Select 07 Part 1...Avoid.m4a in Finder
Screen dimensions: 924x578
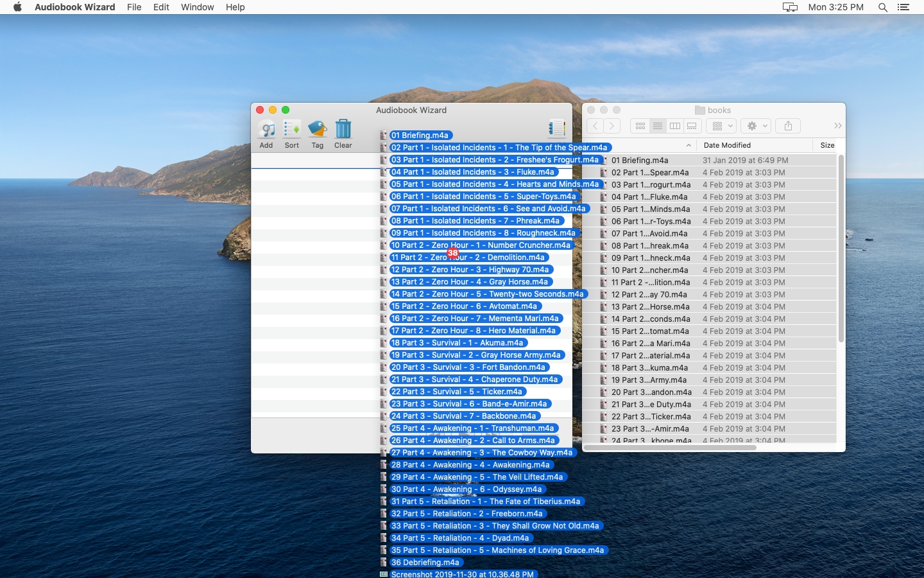pos(649,234)
